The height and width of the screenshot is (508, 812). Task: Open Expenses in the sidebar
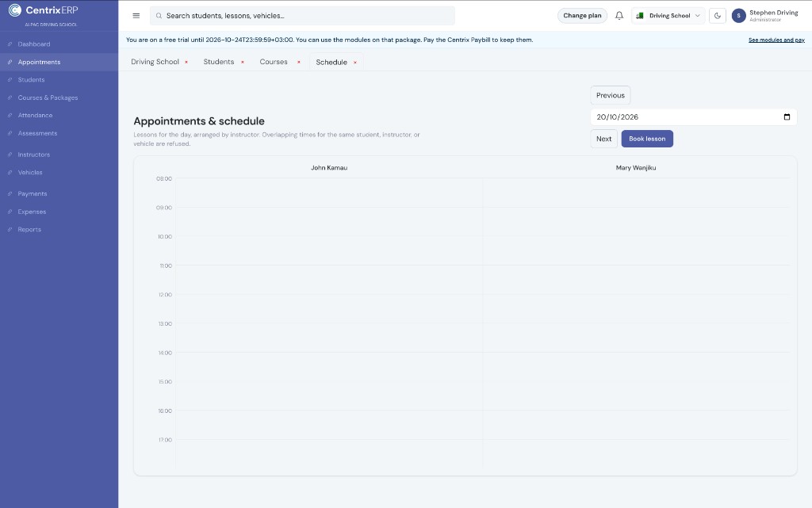tap(59, 212)
